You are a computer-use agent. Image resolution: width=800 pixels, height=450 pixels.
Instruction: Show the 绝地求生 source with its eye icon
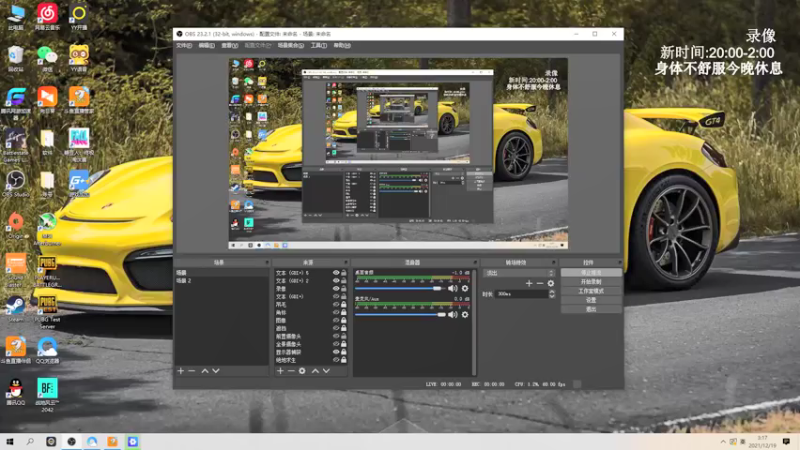(336, 360)
